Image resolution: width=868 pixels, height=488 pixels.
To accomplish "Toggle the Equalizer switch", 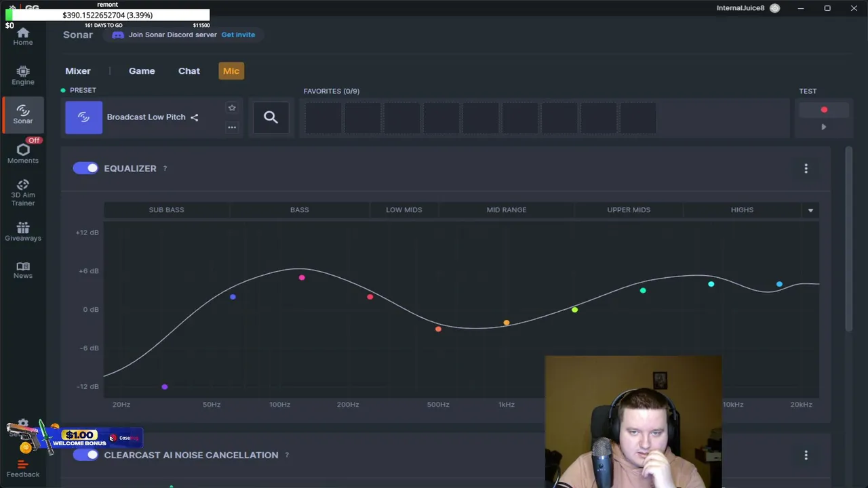I will point(85,168).
